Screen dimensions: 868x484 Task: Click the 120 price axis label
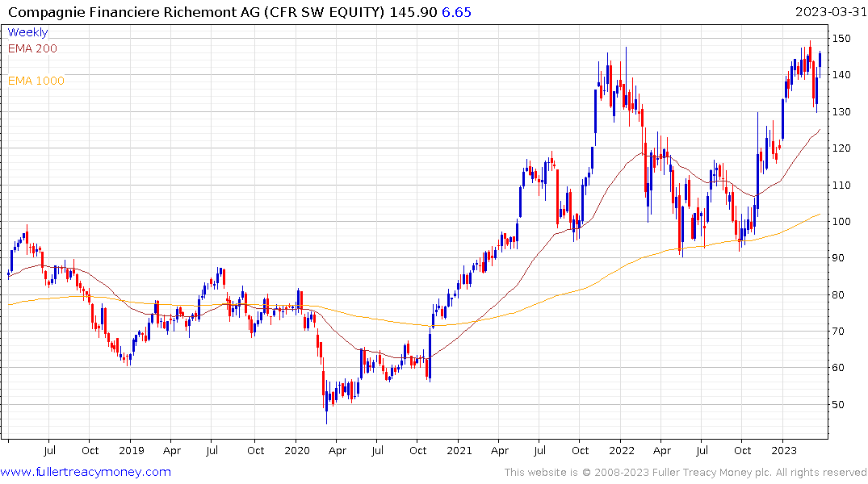click(841, 148)
